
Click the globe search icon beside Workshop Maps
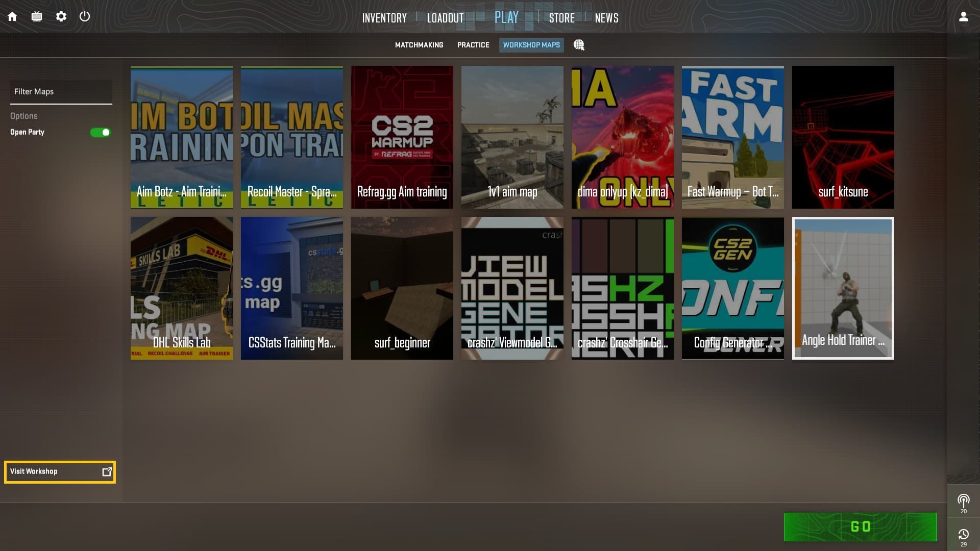point(579,45)
